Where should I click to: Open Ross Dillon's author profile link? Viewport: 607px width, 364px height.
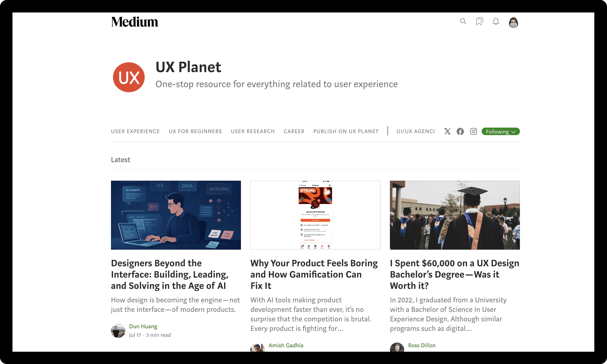(422, 345)
